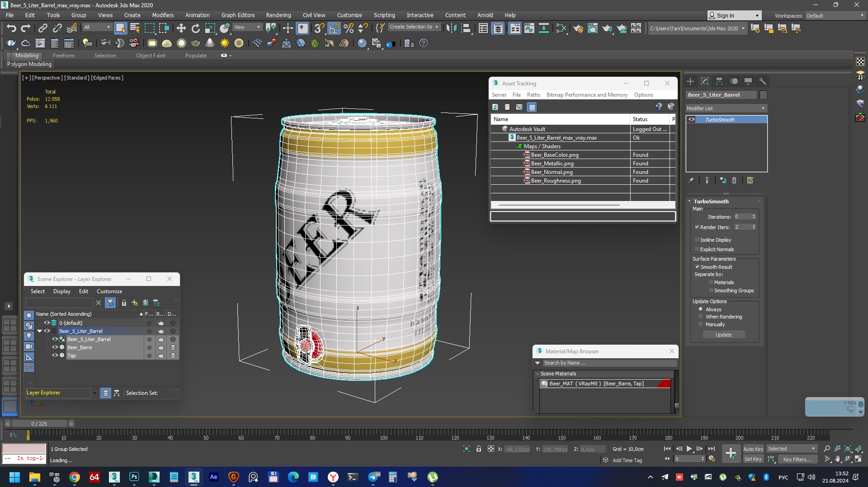Viewport: 868px width, 487px height.
Task: Toggle TurboSmooth modifier eye visibility
Action: (x=692, y=120)
